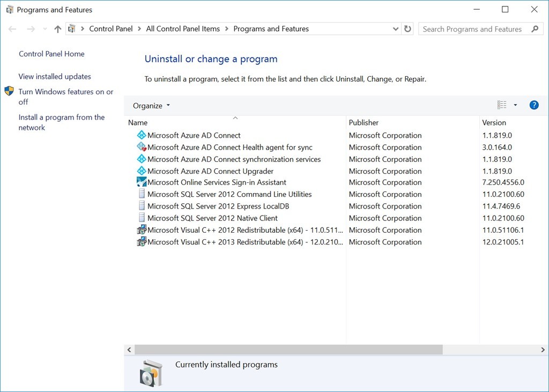Click the currently installed programs disc icon
Viewport: 549px width, 392px height.
click(151, 373)
